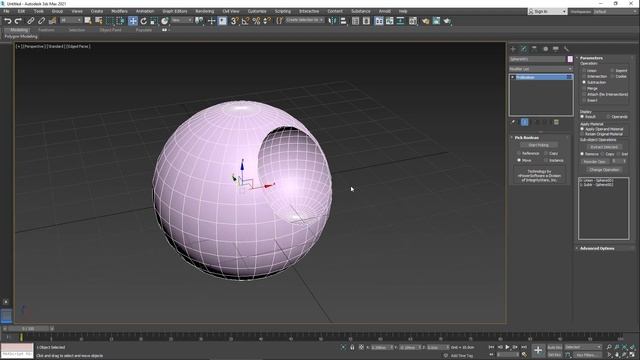Toggle the Percent Snap icon
Screen dimensions: 640x360
pyautogui.click(x=256, y=21)
